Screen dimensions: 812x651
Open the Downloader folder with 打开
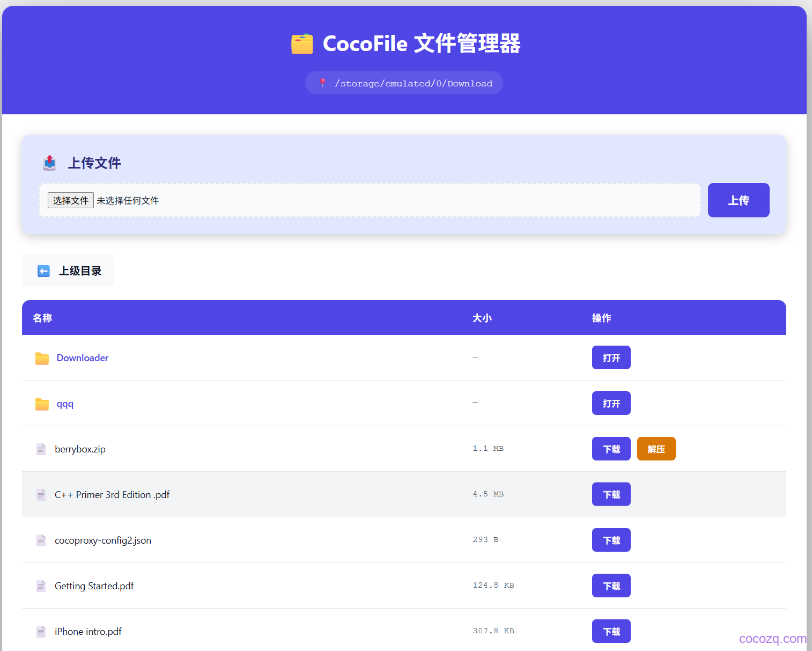tap(611, 358)
